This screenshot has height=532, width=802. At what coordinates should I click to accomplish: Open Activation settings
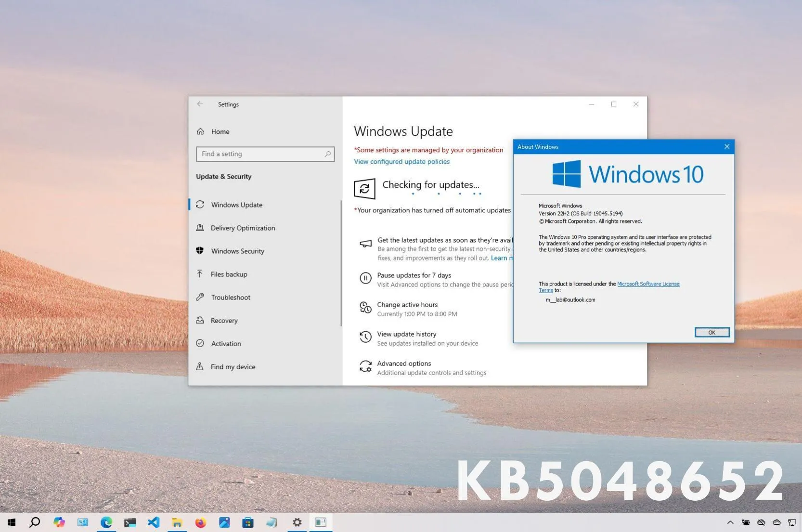225,343
